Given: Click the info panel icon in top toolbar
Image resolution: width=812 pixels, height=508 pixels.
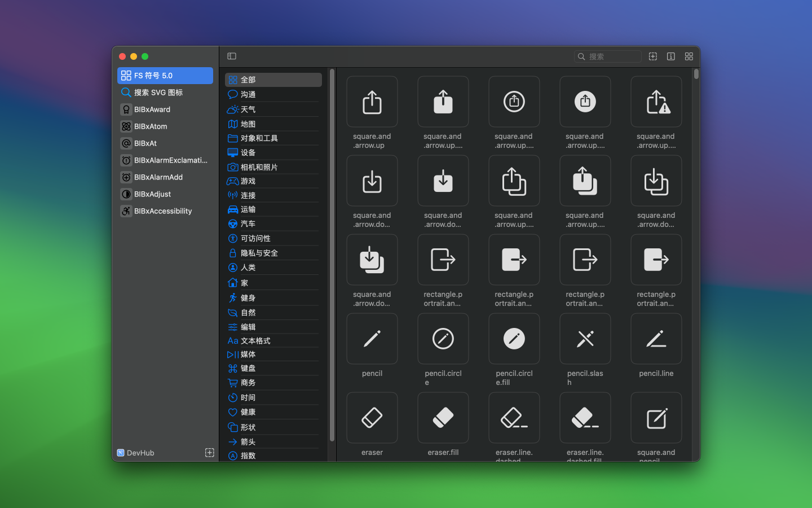Looking at the screenshot, I should 671,56.
